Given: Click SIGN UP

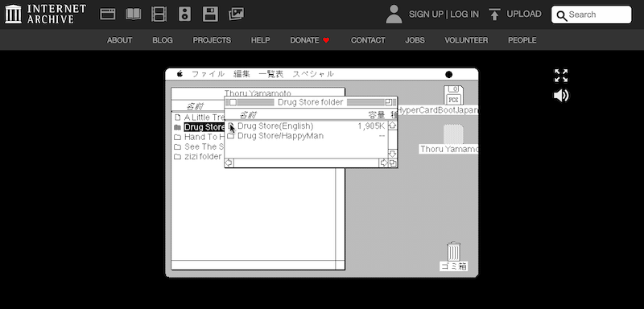Looking at the screenshot, I should (x=426, y=14).
